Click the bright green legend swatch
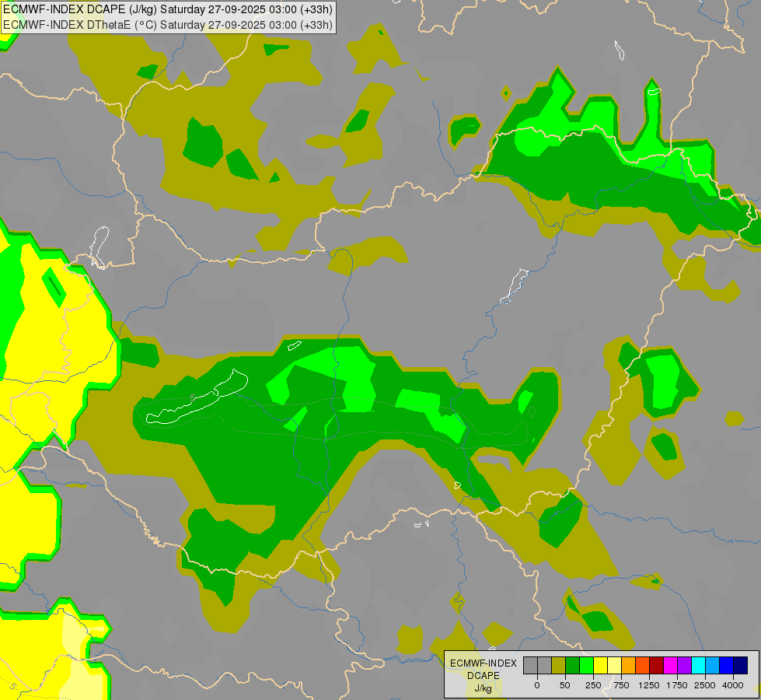 point(587,665)
